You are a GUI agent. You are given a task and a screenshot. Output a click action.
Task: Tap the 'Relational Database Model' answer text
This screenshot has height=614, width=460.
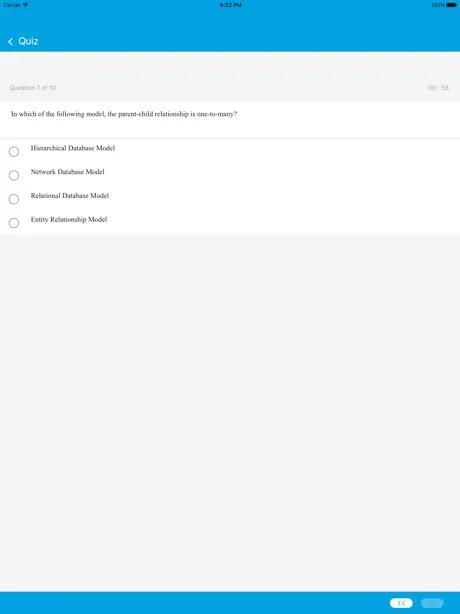pyautogui.click(x=70, y=196)
